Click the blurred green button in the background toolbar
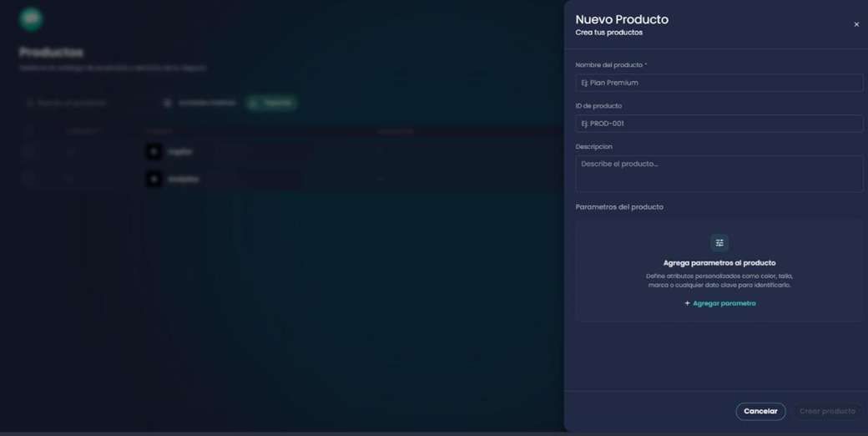 tap(271, 103)
